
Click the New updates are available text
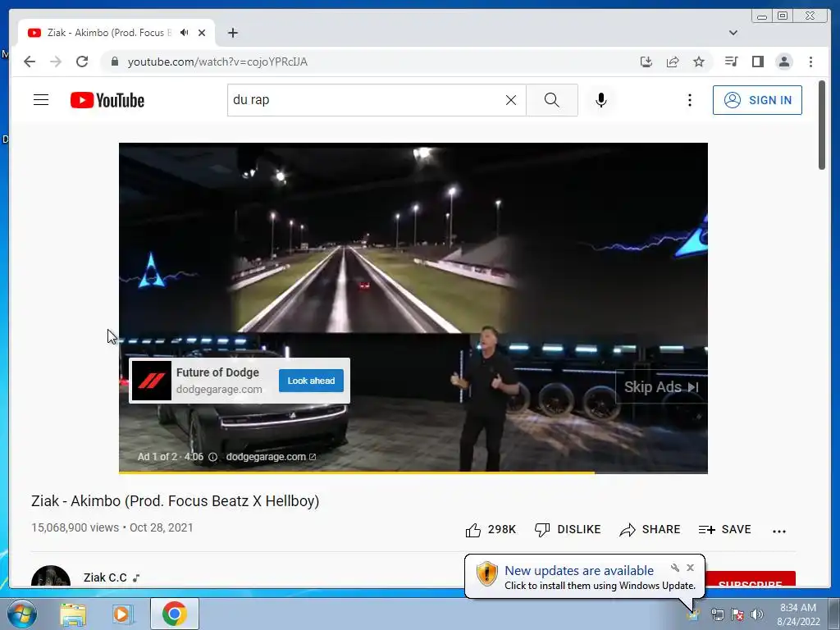(579, 571)
